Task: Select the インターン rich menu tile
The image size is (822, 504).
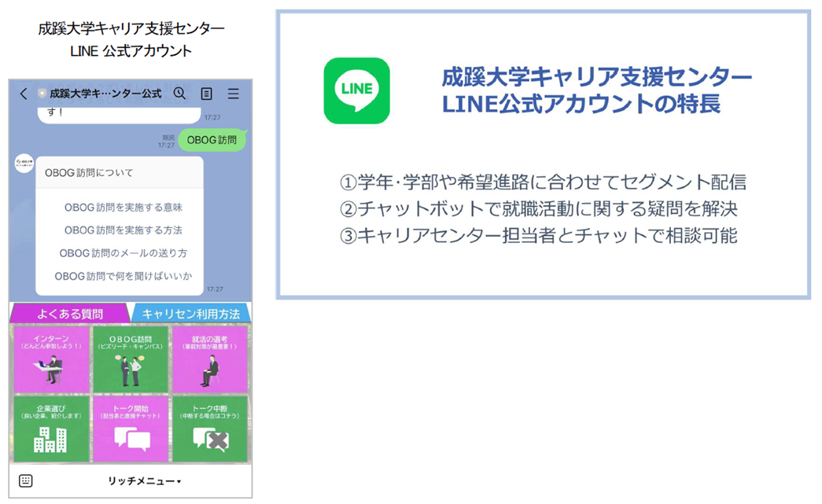Action: [51, 359]
